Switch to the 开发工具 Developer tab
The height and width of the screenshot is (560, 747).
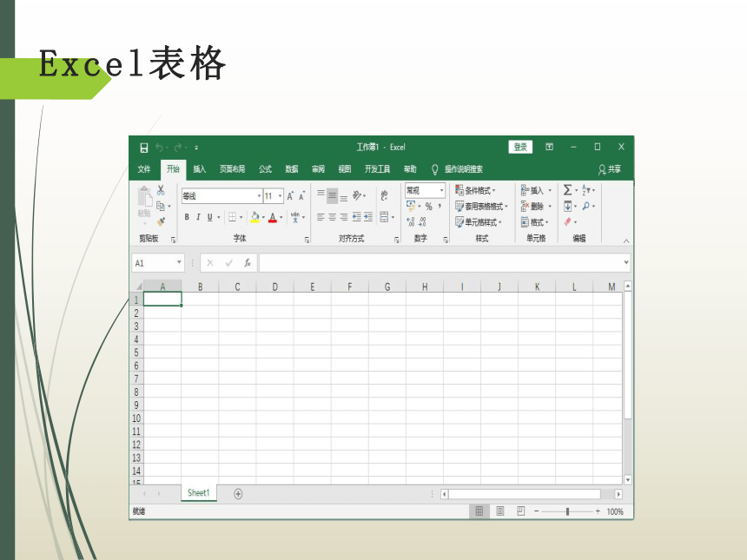[x=377, y=169]
